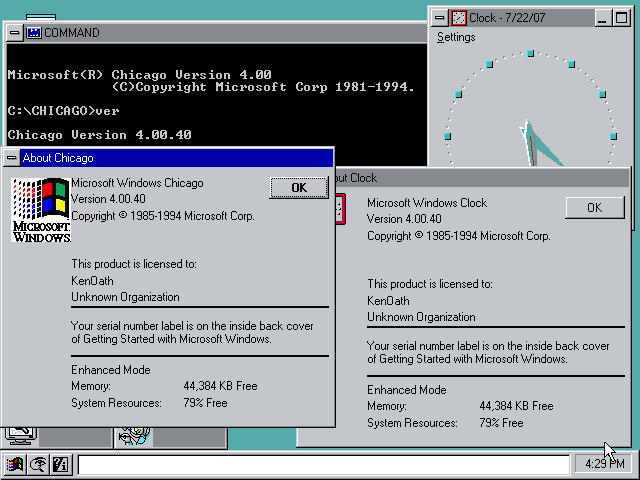Click 'Unknown Organization' in About Chicago
640x480 pixels.
coord(125,297)
